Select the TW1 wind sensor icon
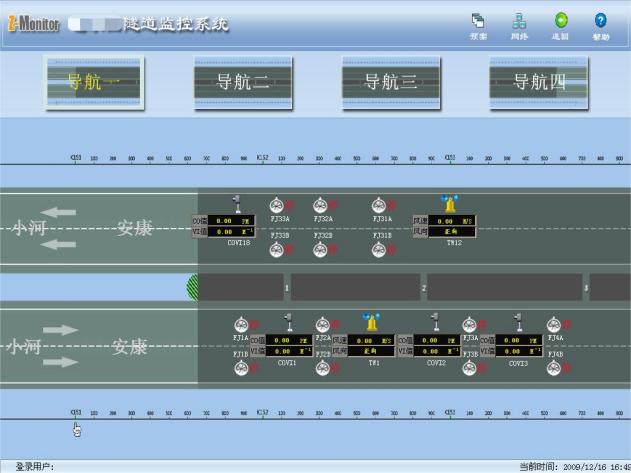 (x=372, y=323)
